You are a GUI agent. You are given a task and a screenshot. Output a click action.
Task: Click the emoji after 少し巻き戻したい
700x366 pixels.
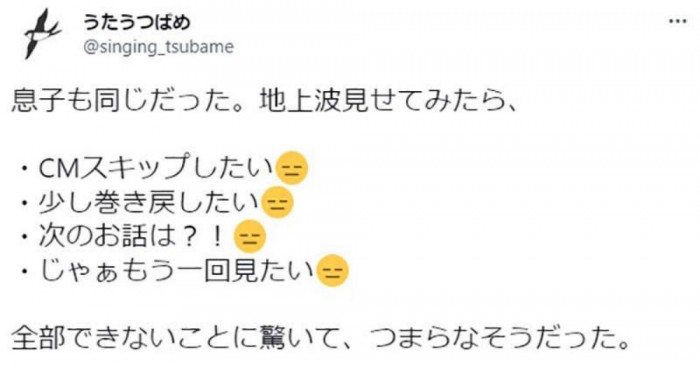(x=278, y=202)
